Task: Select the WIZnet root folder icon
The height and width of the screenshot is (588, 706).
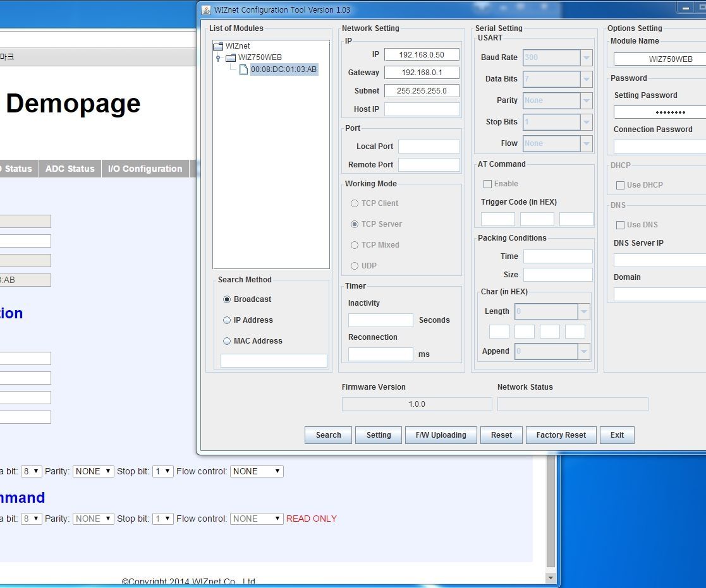Action: tap(218, 46)
